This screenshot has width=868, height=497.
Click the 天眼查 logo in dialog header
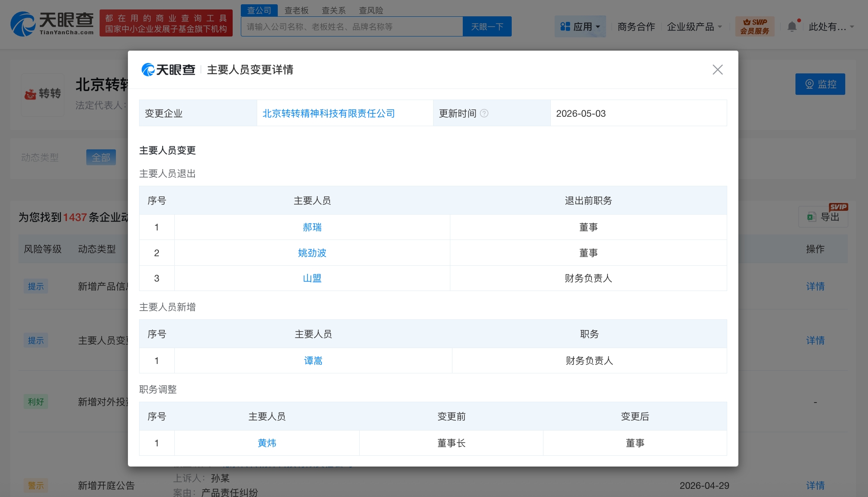click(168, 70)
